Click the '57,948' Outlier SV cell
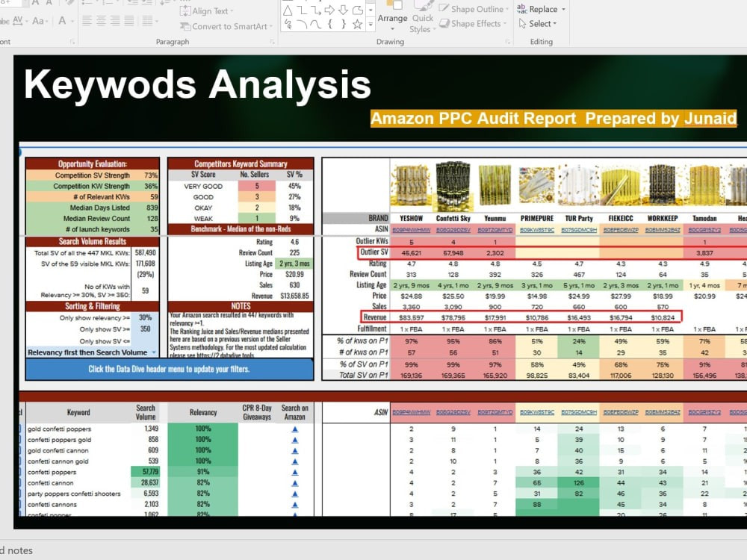The height and width of the screenshot is (560, 747). pos(453,253)
